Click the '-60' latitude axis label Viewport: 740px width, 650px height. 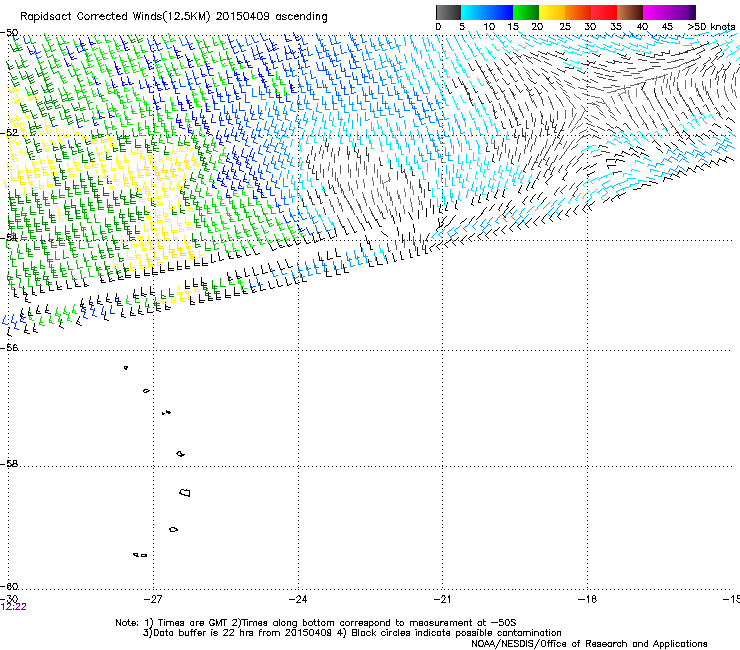pos(9,586)
